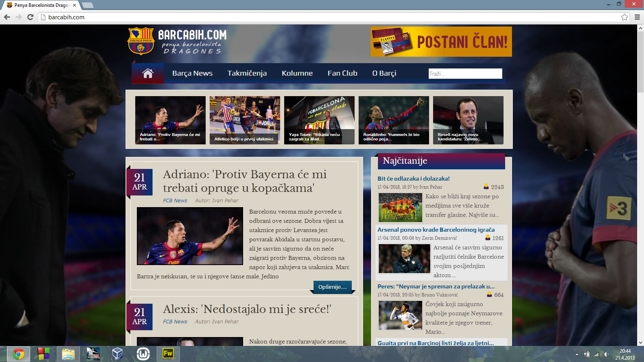Click the 21 APR date badge on Adriano article
Screen dimensions: 644x362
click(140, 182)
